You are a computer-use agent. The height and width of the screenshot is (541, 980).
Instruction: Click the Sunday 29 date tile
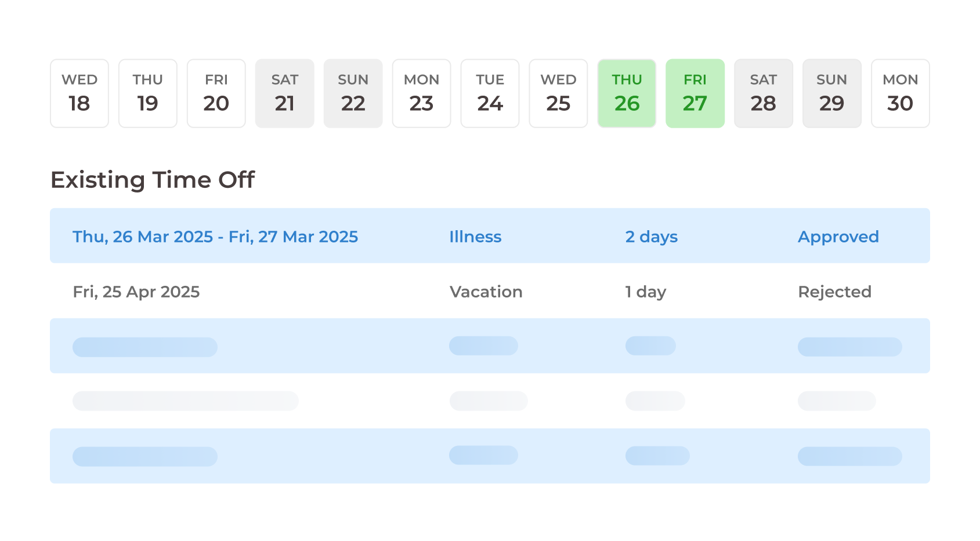coord(832,93)
